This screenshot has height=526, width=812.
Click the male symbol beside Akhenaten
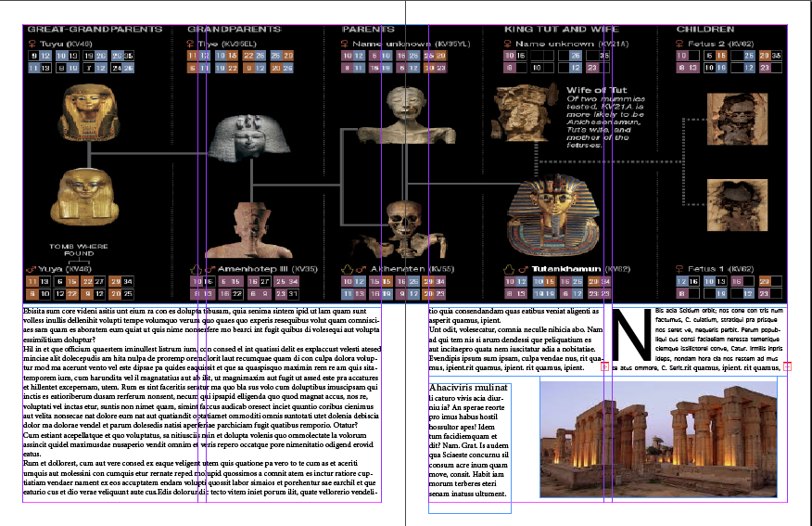pos(361,269)
